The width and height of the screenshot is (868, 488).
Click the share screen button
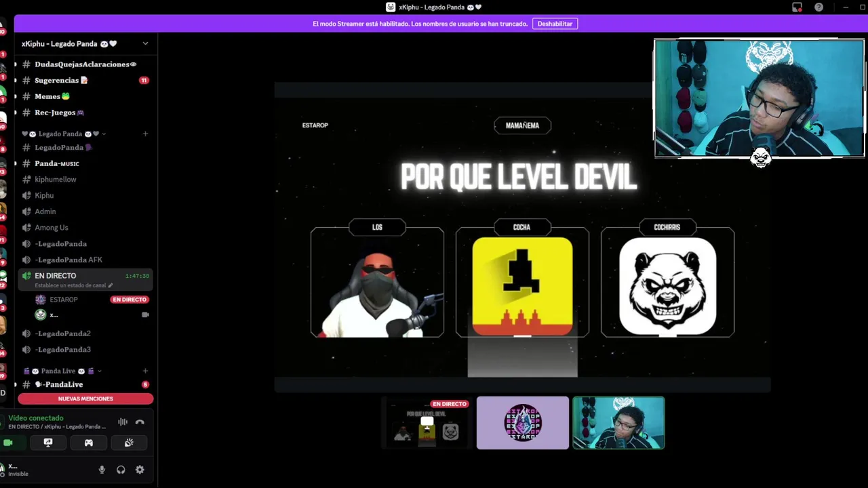click(48, 443)
